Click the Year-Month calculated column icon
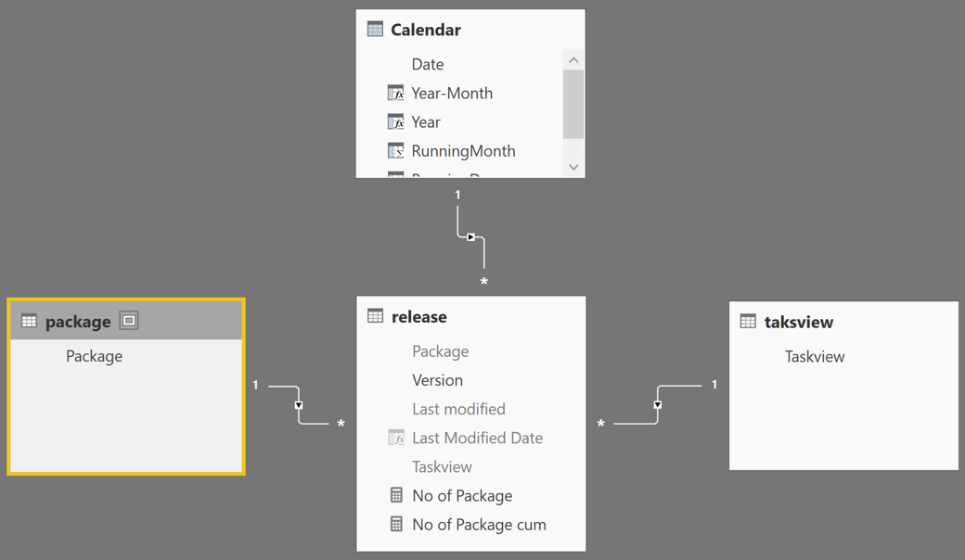The height and width of the screenshot is (560, 965). [395, 93]
